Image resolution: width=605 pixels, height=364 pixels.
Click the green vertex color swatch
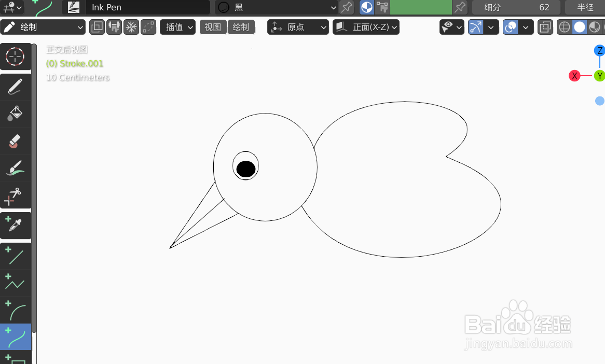coord(421,7)
